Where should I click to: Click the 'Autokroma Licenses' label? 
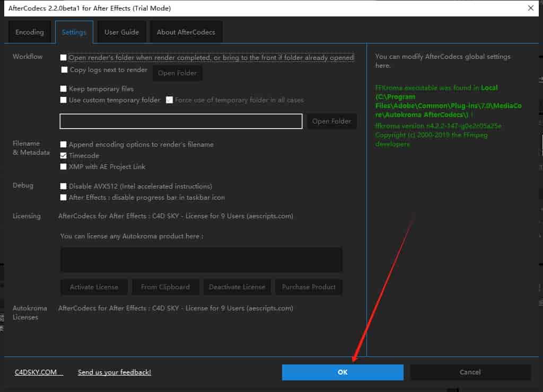[x=30, y=313]
